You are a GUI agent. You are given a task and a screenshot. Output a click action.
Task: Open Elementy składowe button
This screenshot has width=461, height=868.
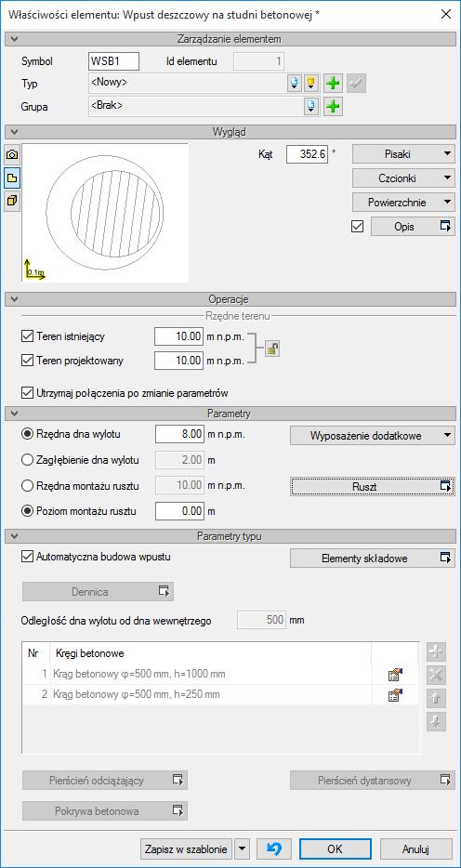click(373, 559)
